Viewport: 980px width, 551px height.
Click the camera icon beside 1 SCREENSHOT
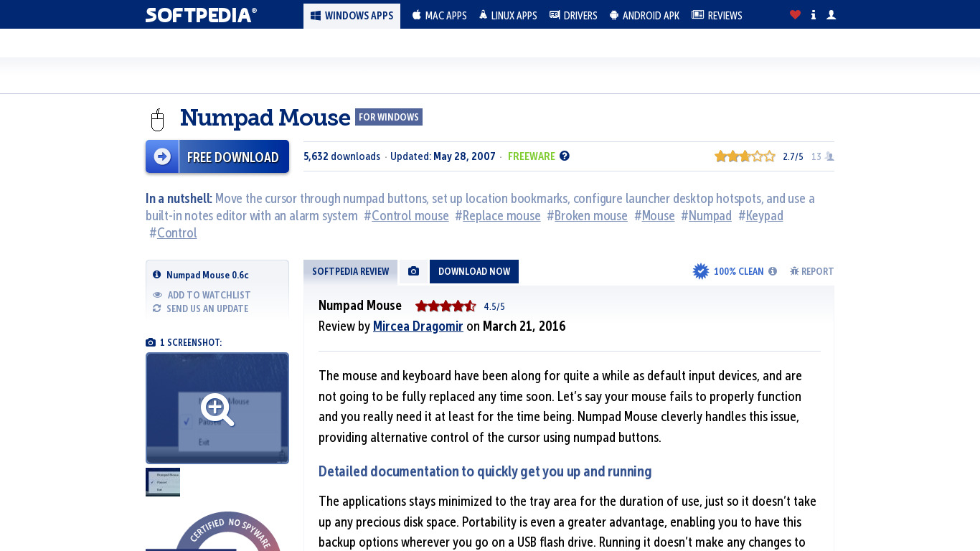click(x=151, y=343)
